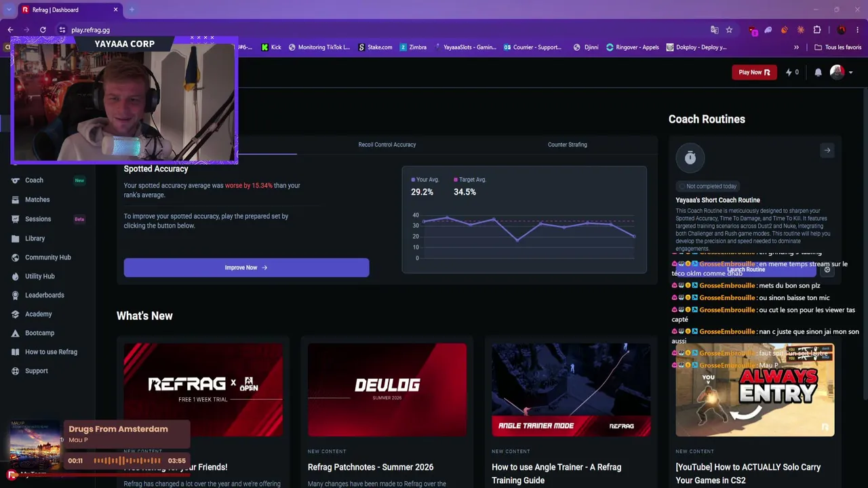Open the Angle Trainer Mode thumbnail
This screenshot has height=488, width=868.
click(571, 390)
